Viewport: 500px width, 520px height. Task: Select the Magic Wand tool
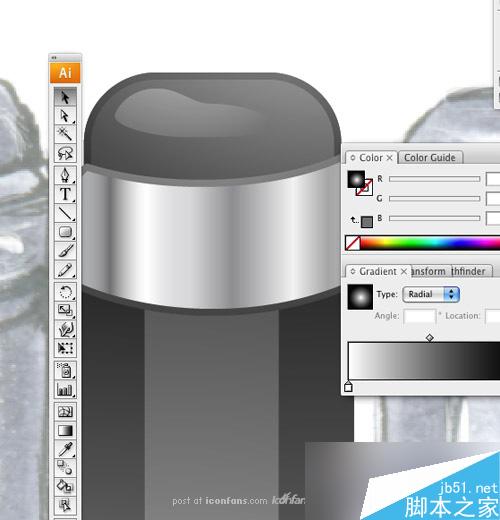pos(65,134)
